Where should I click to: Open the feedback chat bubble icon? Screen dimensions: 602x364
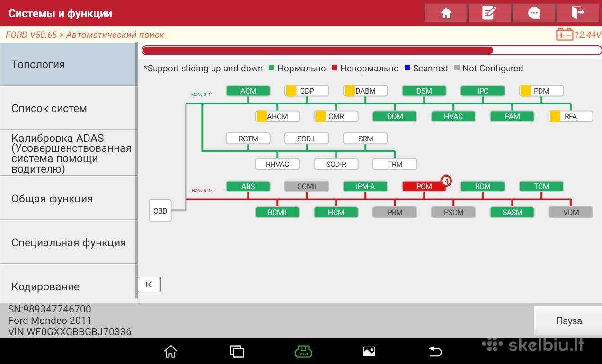click(534, 13)
